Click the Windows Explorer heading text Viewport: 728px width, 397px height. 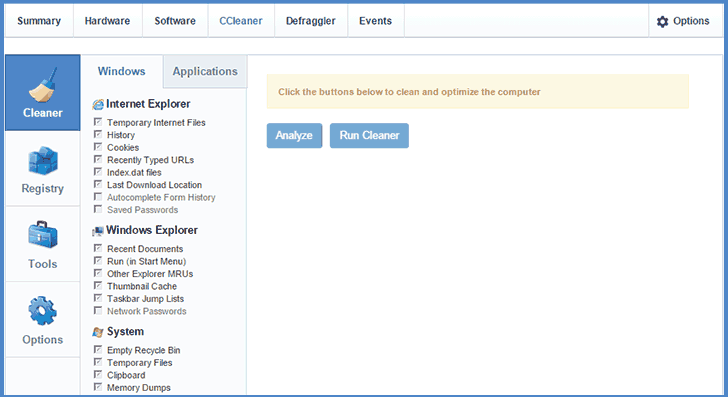pyautogui.click(x=152, y=230)
